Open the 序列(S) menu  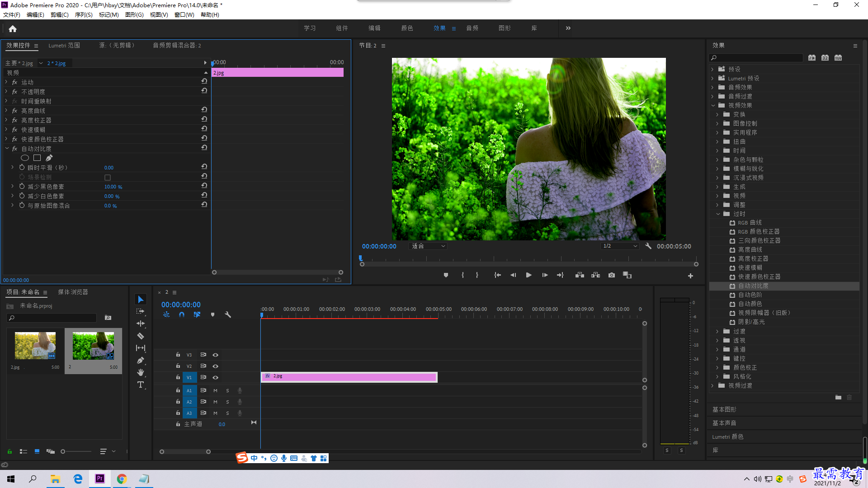tap(84, 15)
